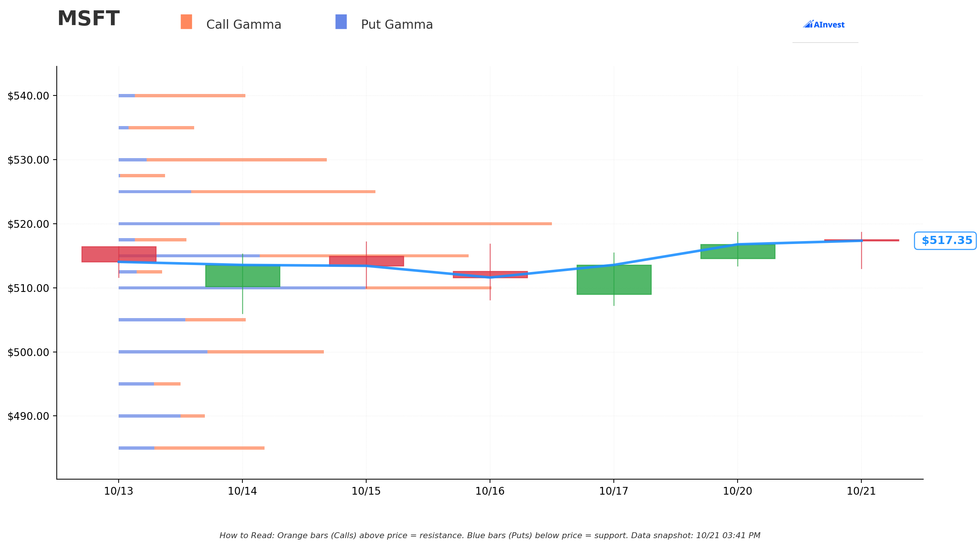Click the orange call gamma bar at $500

[x=266, y=352]
